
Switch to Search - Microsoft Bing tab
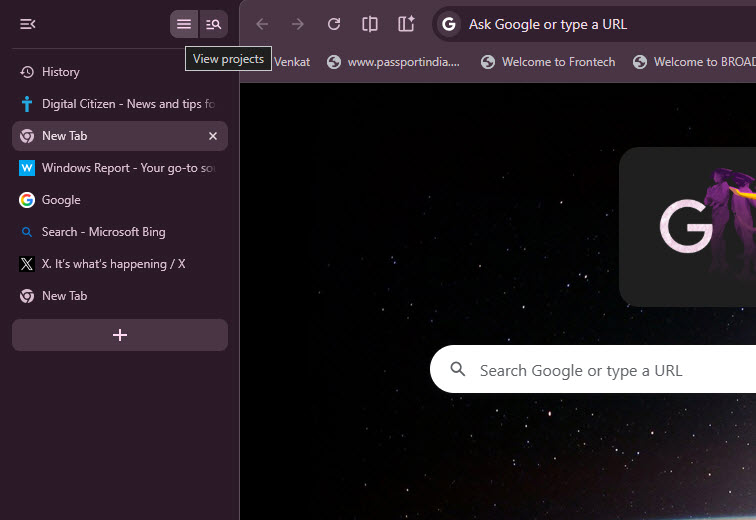pyautogui.click(x=120, y=232)
